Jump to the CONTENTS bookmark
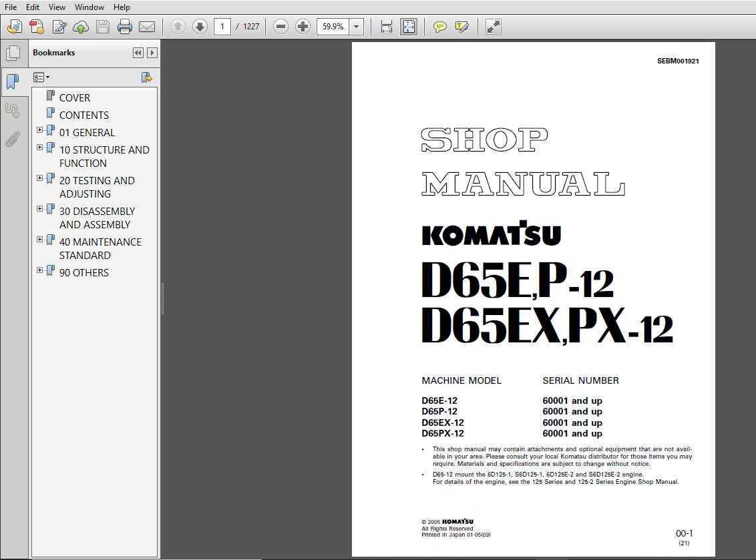756x560 pixels. pos(84,115)
